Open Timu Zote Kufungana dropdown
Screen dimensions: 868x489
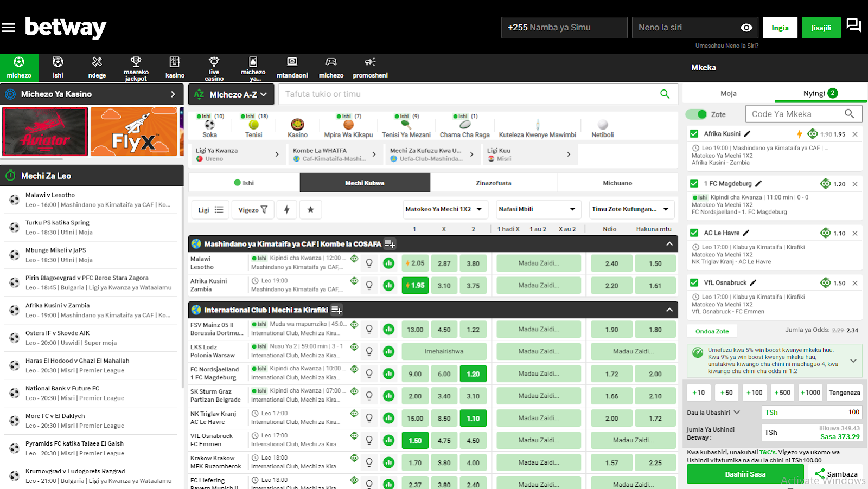(631, 209)
